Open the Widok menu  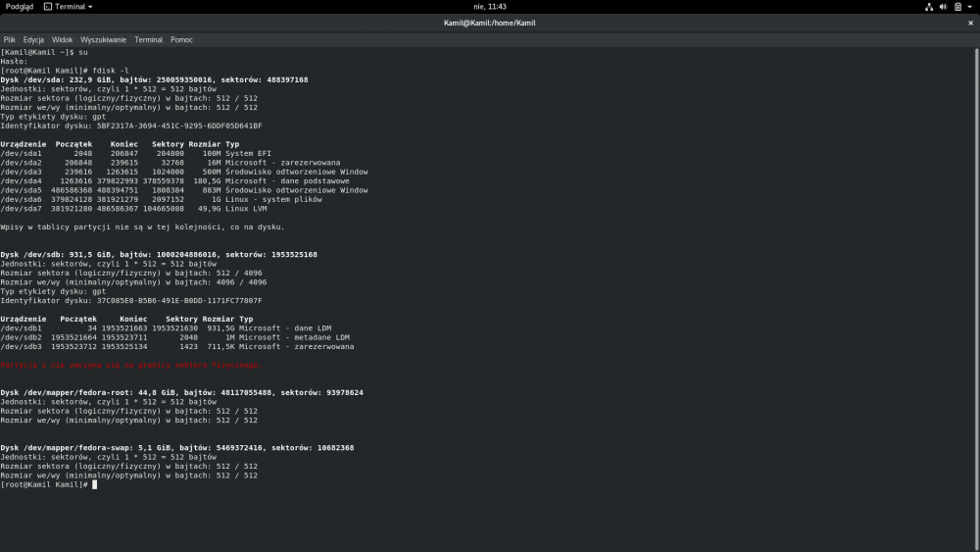[62, 39]
